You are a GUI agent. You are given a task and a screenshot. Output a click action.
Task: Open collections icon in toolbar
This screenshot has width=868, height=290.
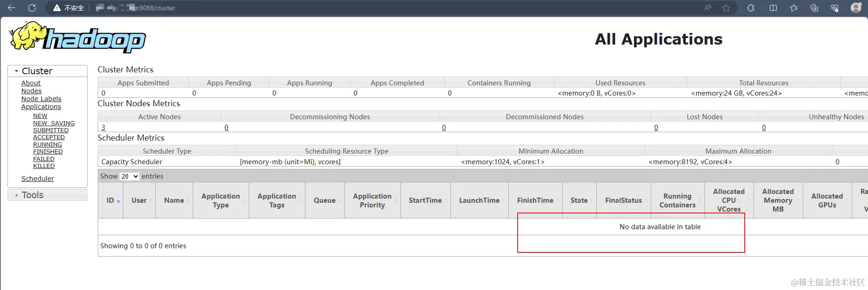coord(814,8)
